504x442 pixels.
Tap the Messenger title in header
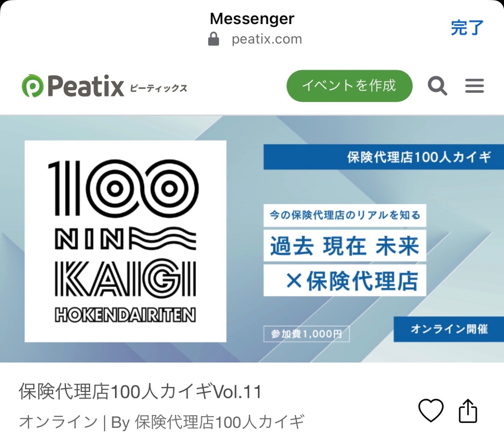pos(252,18)
